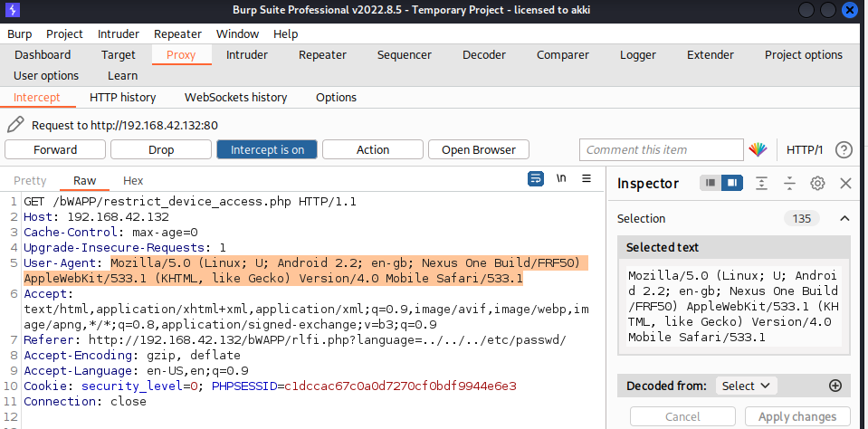Toggle line wrap in message editor
Image resolution: width=868 pixels, height=429 pixels.
pos(536,178)
